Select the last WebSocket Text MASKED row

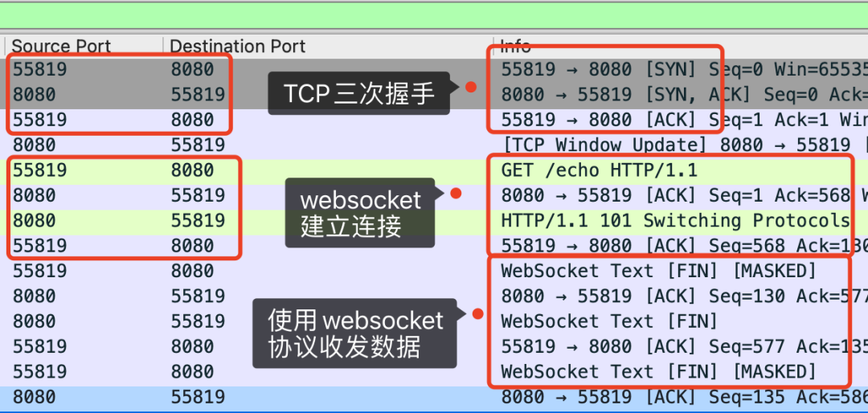pos(434,371)
